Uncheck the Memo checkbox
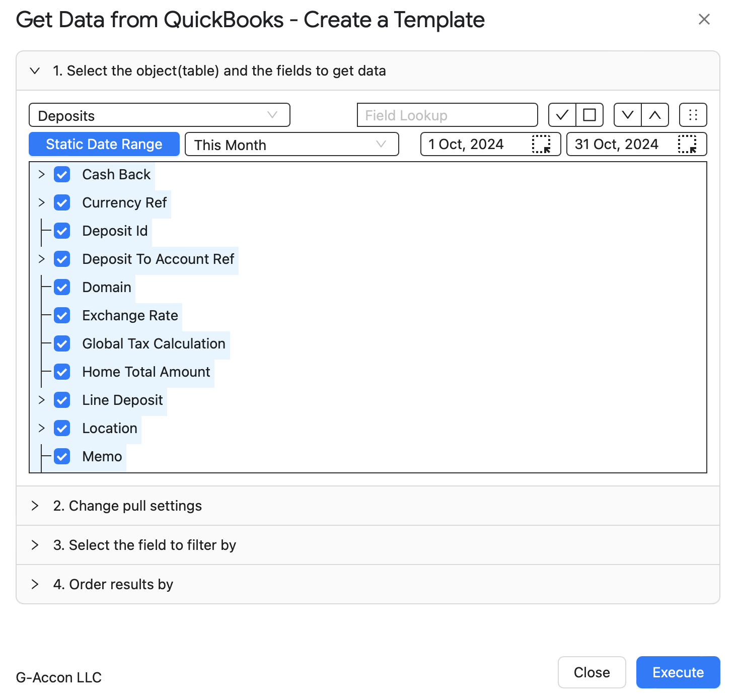 point(62,456)
